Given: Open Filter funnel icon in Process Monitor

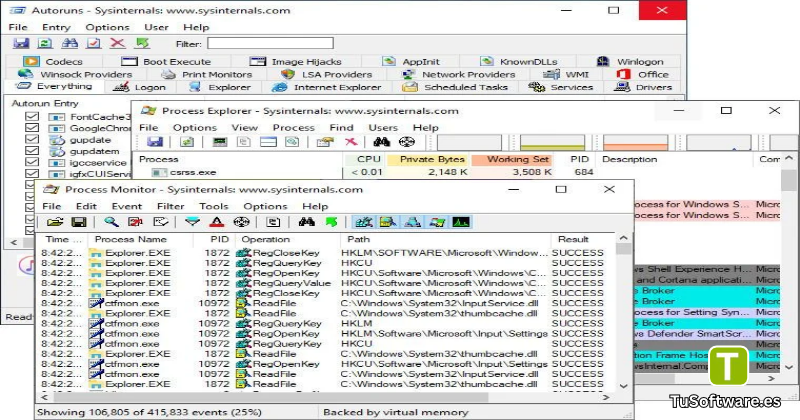Looking at the screenshot, I should tap(192, 222).
